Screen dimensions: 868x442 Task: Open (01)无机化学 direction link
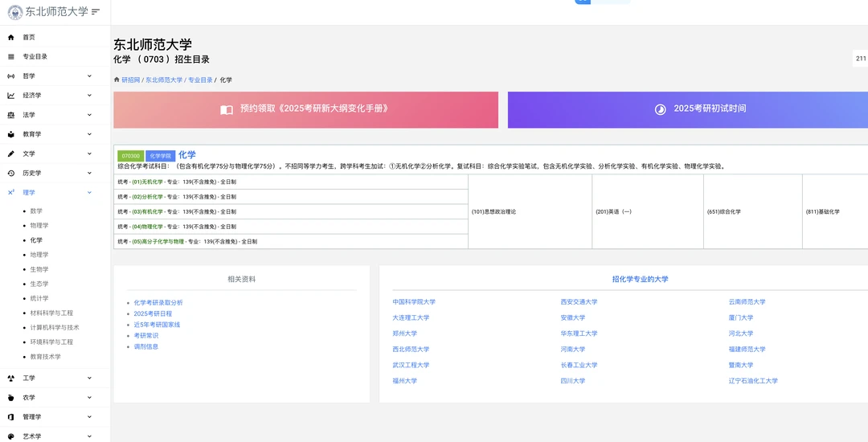coord(148,182)
